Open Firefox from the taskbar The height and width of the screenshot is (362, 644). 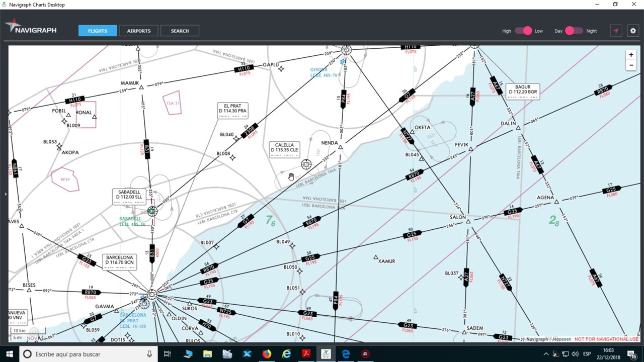[x=267, y=354]
